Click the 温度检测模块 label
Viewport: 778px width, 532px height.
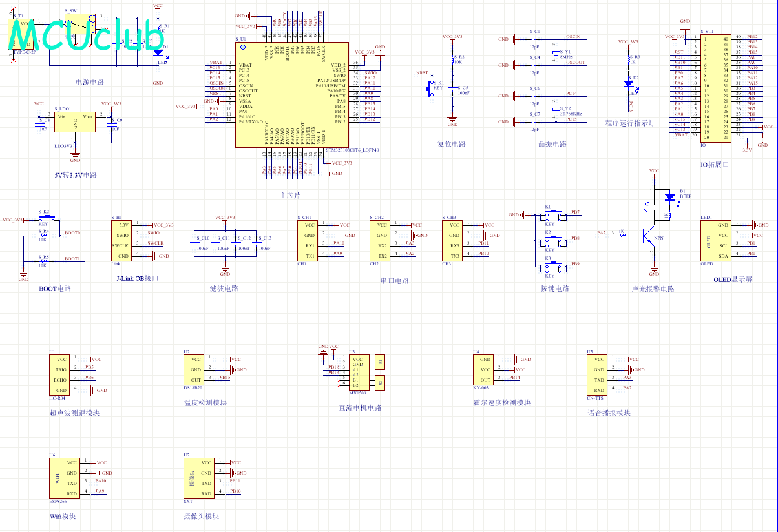point(205,402)
